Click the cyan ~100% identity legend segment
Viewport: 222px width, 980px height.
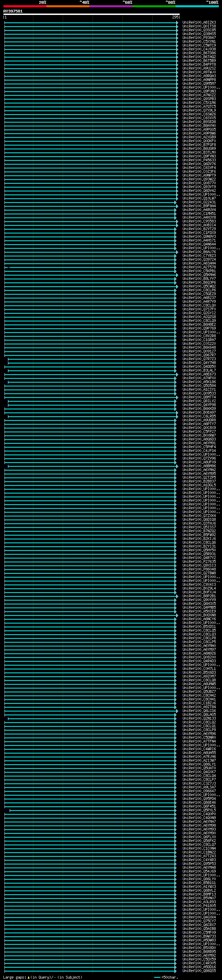[x=197, y=7]
